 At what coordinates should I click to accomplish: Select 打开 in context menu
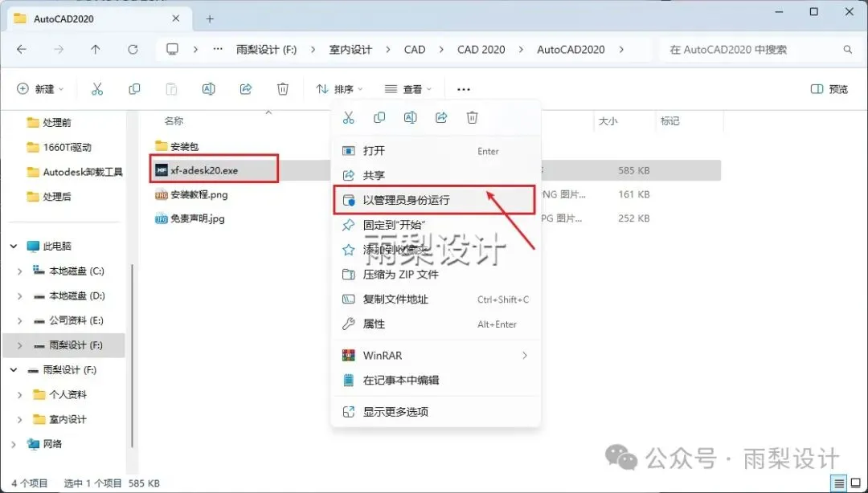pos(435,150)
